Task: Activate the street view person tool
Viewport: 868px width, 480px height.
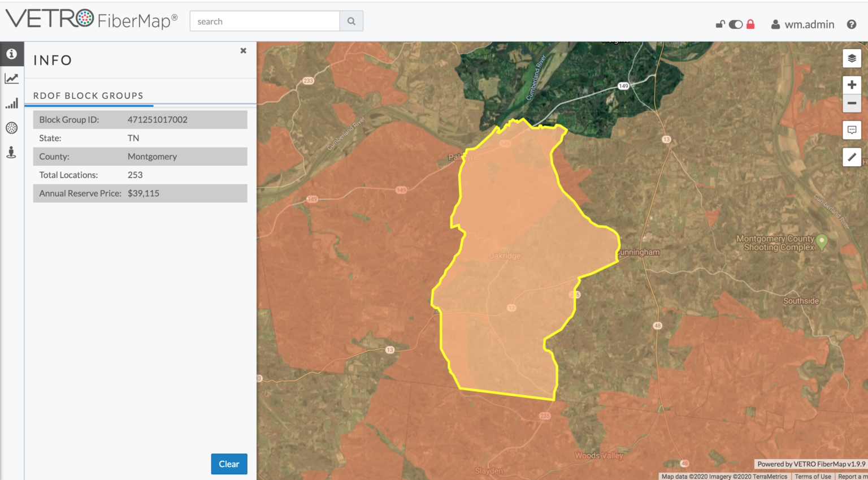Action: pyautogui.click(x=11, y=152)
